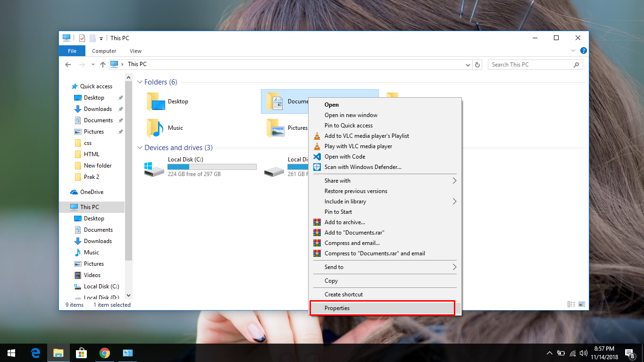Open the Downloads folder from Quick access
The height and width of the screenshot is (362, 644).
[x=99, y=109]
